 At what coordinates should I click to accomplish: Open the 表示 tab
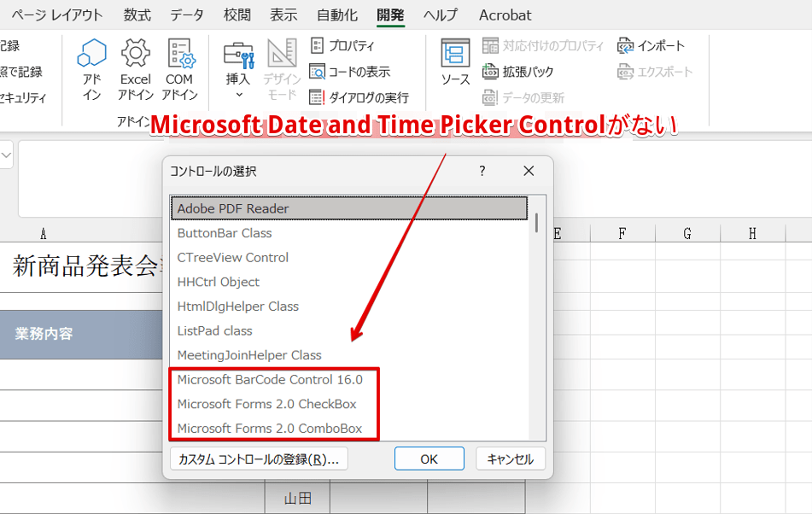click(x=283, y=15)
